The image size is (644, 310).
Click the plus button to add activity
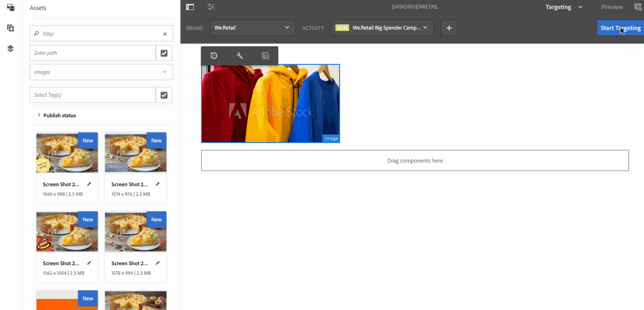click(449, 28)
